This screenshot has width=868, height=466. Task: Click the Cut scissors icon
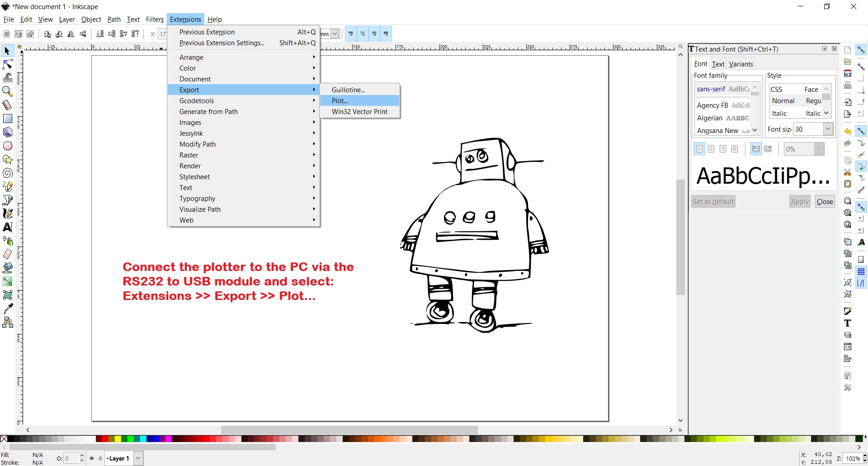click(848, 172)
